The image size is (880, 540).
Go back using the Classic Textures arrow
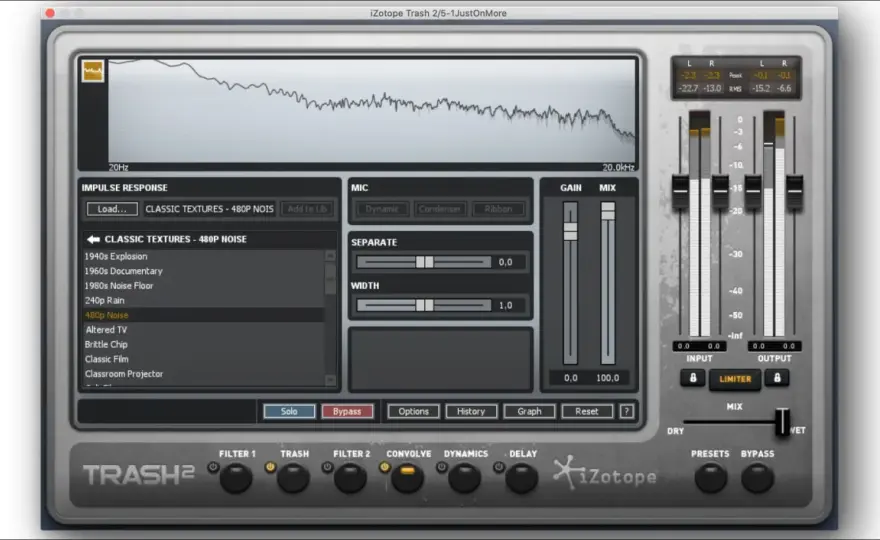pos(93,240)
